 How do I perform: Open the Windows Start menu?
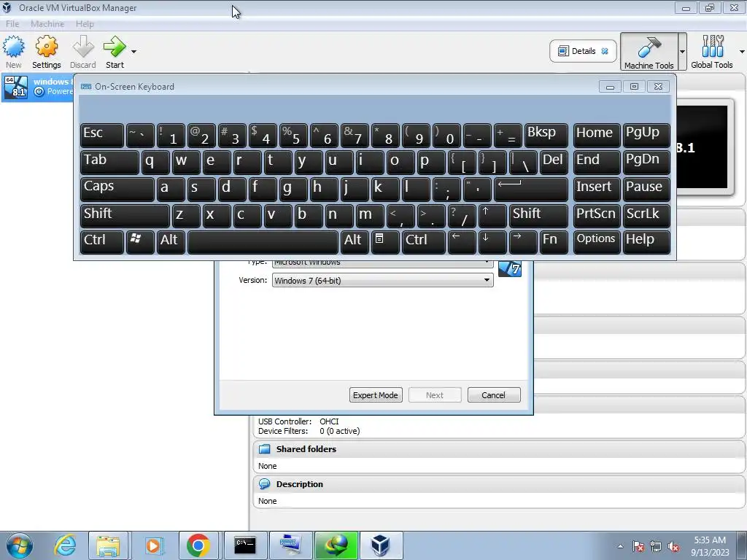click(20, 545)
